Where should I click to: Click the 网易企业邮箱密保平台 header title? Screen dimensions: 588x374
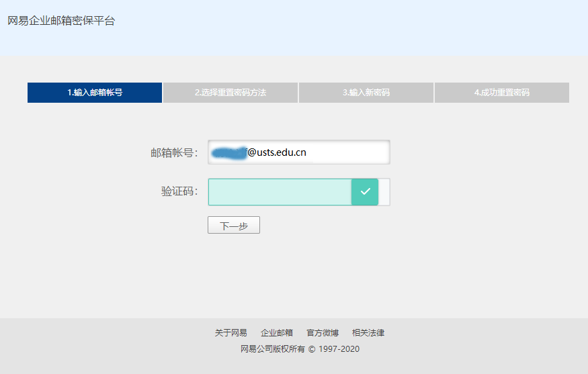pos(61,21)
